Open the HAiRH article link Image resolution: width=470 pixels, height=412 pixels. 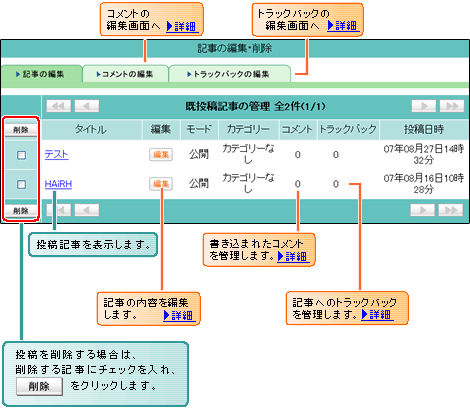point(58,184)
